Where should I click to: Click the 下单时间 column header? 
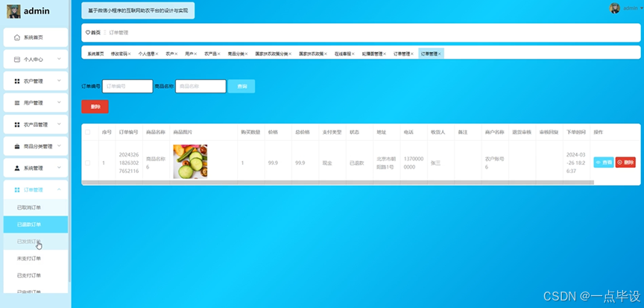tap(575, 132)
